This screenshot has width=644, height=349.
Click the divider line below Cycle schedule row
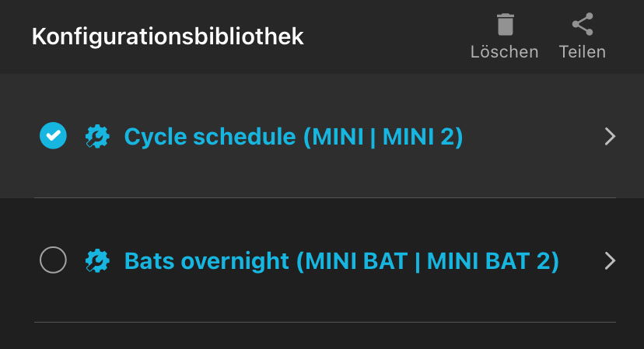pos(324,197)
